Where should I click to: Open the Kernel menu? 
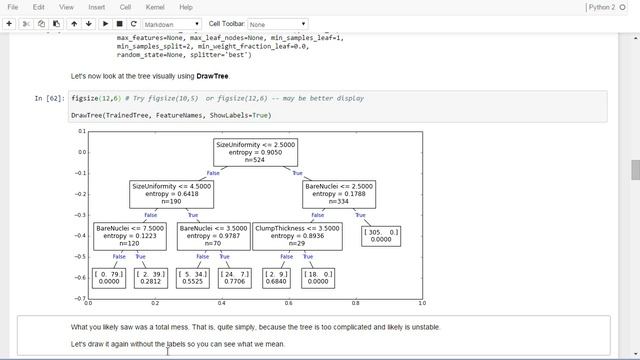click(155, 7)
